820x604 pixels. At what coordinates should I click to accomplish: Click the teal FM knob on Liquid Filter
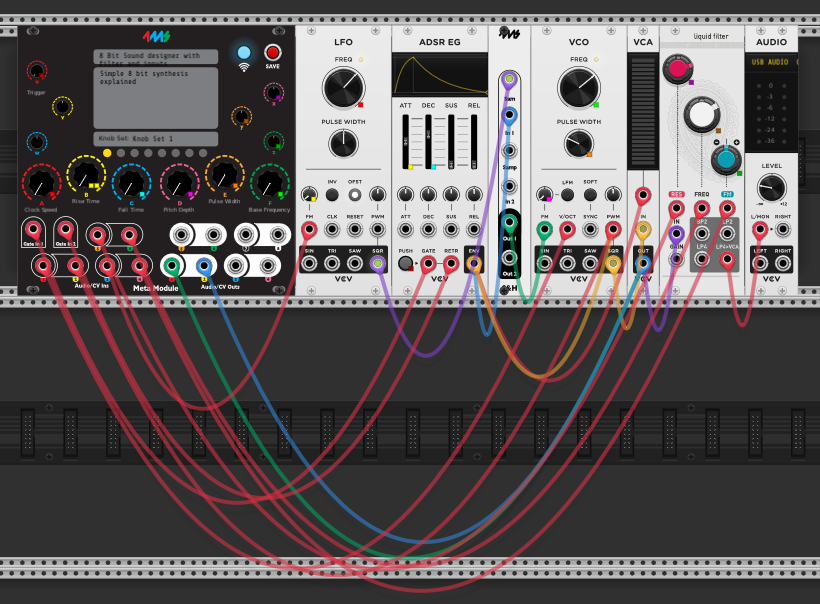pyautogui.click(x=725, y=159)
